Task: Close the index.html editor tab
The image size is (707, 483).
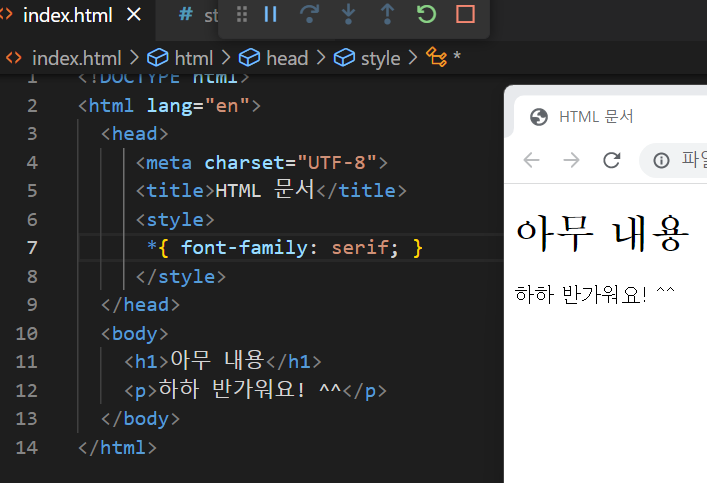Action: (x=134, y=14)
